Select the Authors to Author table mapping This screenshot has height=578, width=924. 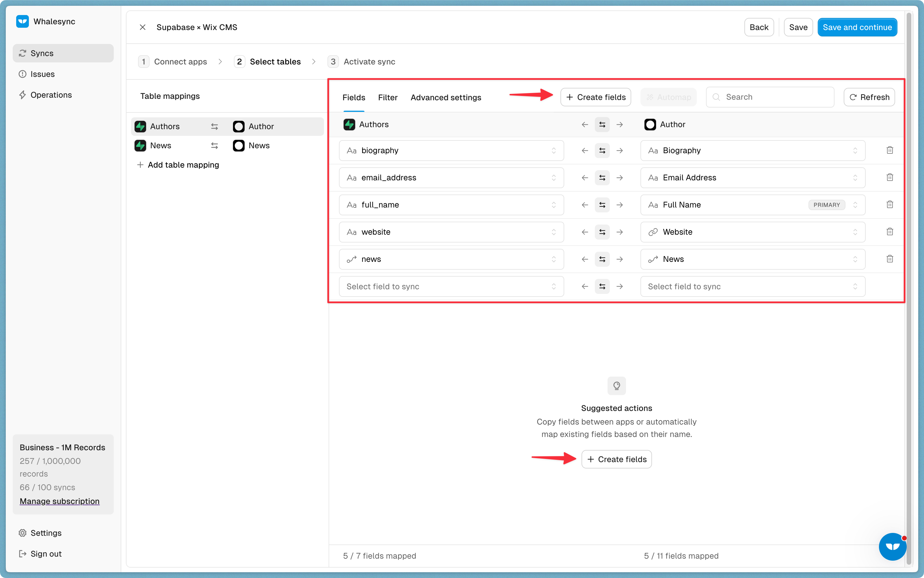(x=227, y=127)
